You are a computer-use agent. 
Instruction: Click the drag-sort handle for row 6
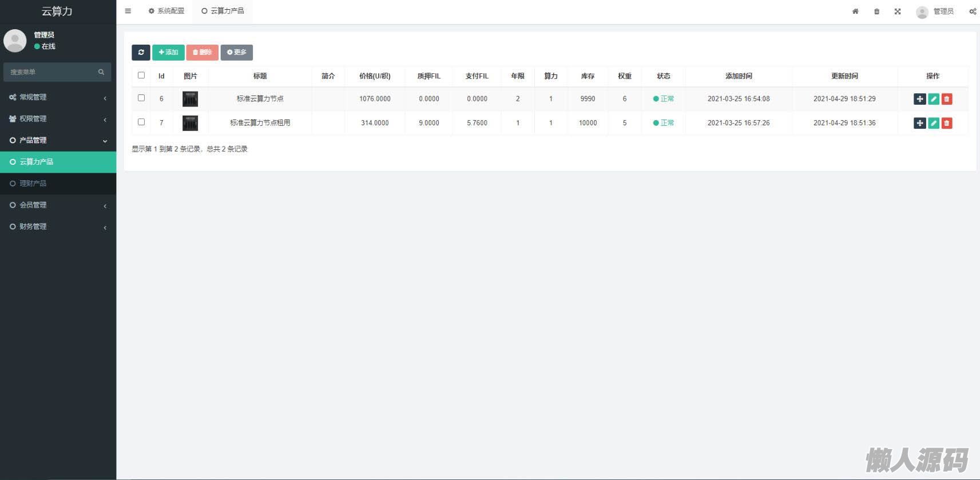(920, 99)
